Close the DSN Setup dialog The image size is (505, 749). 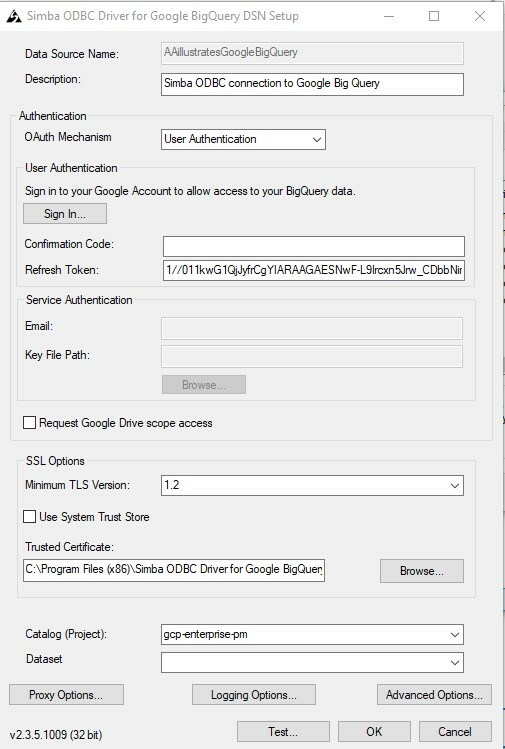click(480, 16)
